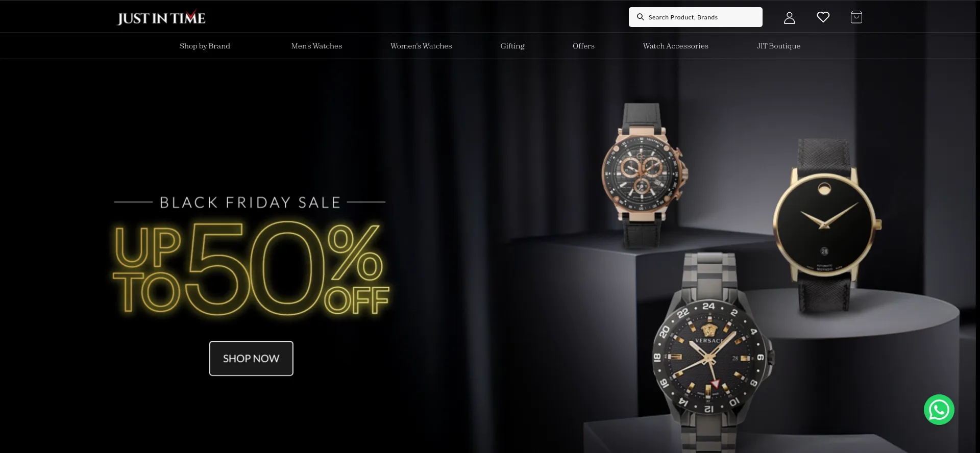The width and height of the screenshot is (980, 453).
Task: Click the SHOP NOW button
Action: tap(251, 359)
